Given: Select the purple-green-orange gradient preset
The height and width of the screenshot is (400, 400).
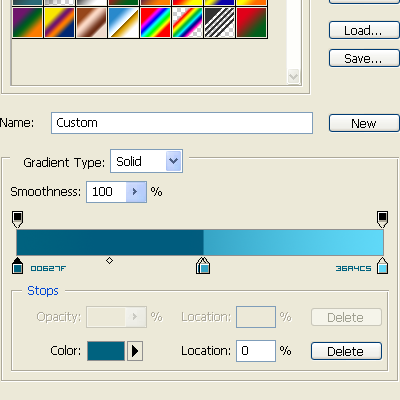Looking at the screenshot, I should click(x=28, y=22).
